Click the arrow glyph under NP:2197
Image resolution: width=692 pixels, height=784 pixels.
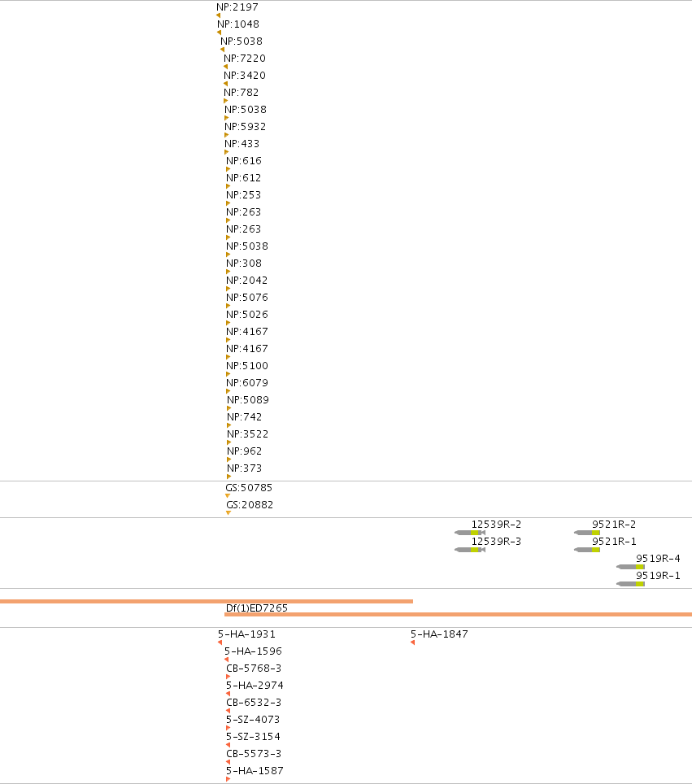point(219,15)
